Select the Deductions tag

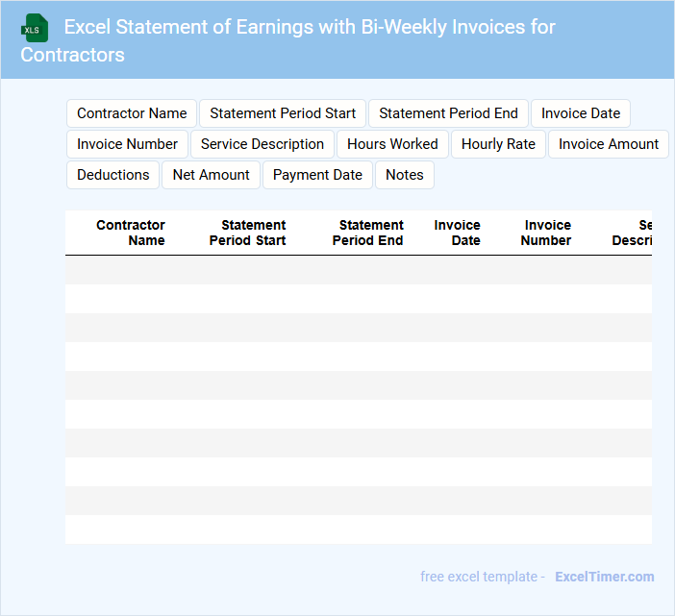pyautogui.click(x=112, y=175)
